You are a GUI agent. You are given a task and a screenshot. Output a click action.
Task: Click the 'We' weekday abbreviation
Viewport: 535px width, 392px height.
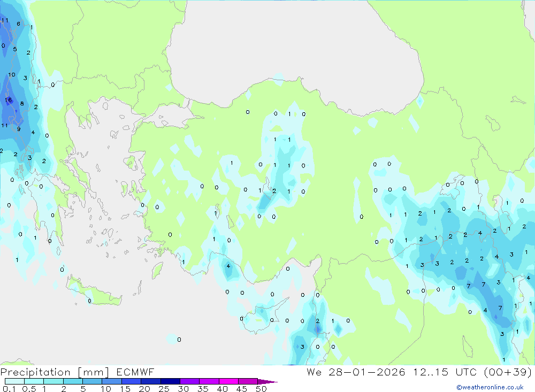314,372
